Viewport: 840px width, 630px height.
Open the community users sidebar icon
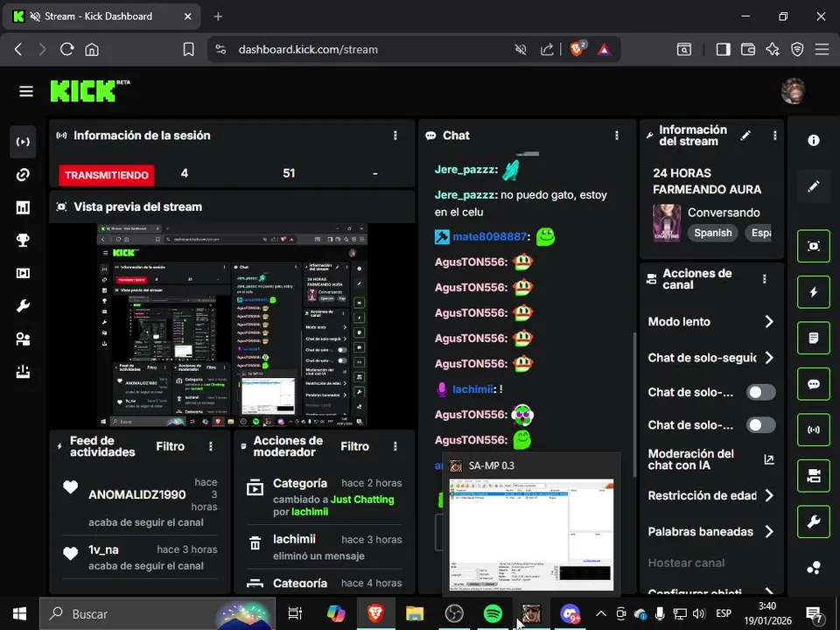(23, 339)
